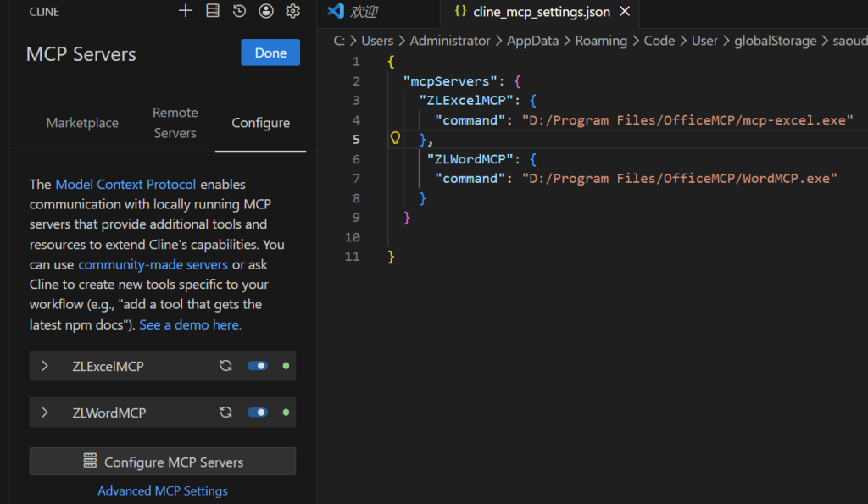
Task: Open Cline account profile icon
Action: click(x=266, y=11)
